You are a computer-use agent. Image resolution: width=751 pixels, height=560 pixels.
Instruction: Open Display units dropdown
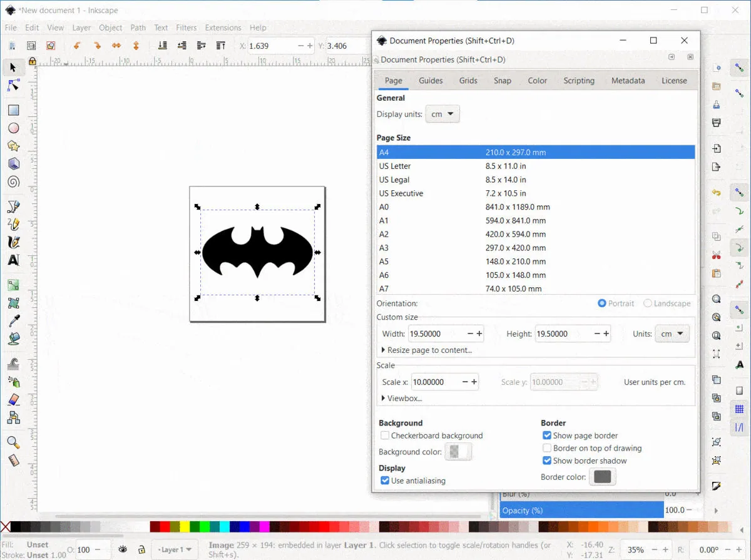pos(442,115)
